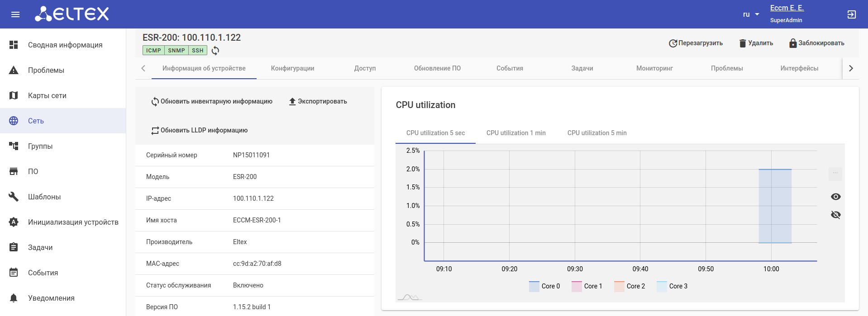Click the Core 2 legend color swatch

pyautogui.click(x=619, y=286)
